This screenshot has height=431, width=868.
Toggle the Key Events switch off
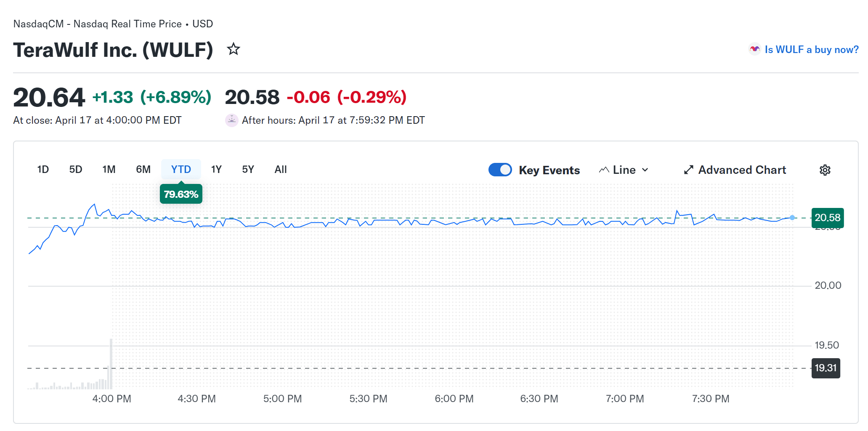[500, 170]
